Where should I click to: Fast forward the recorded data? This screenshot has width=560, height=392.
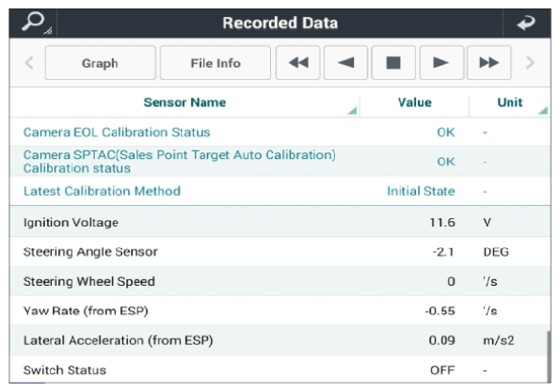coord(488,63)
